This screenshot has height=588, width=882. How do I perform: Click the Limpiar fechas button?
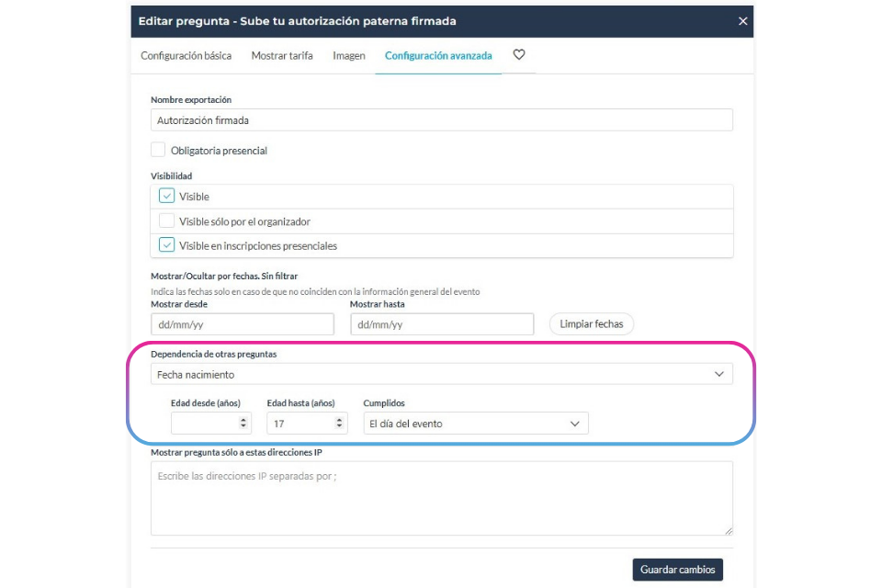pos(591,324)
